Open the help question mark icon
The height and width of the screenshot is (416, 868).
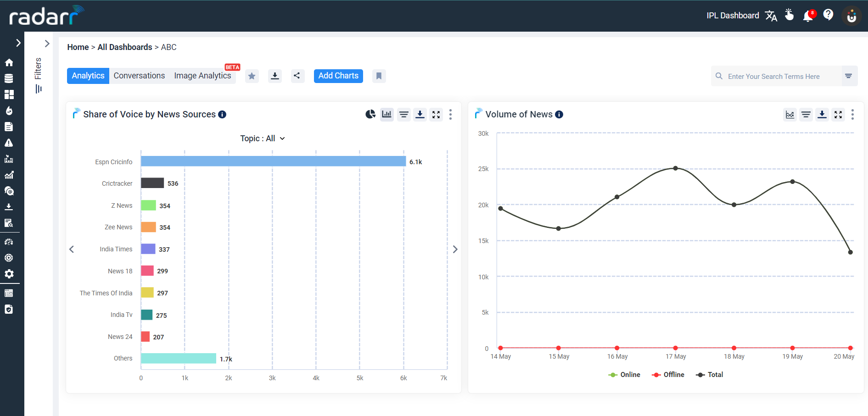coord(828,15)
